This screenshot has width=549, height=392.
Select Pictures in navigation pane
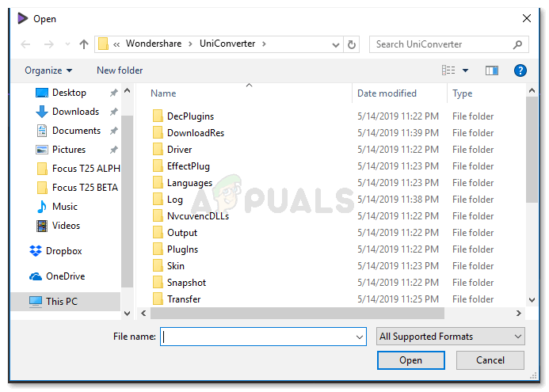tap(69, 150)
